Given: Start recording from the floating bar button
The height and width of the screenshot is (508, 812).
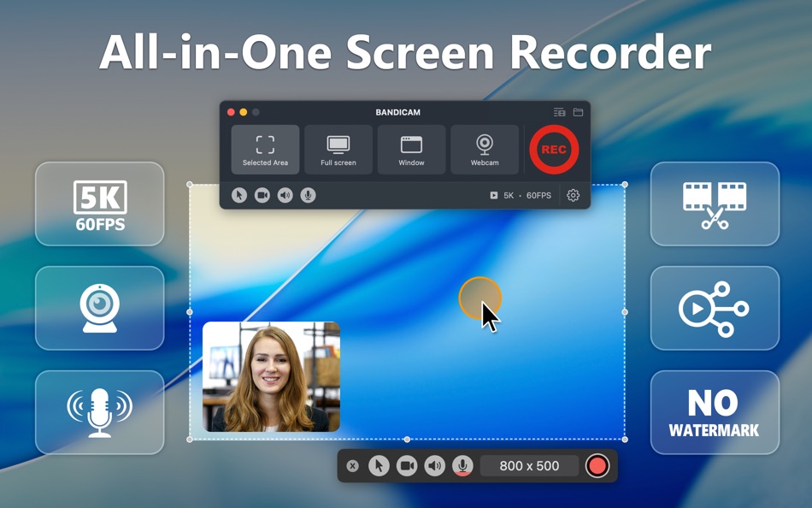Looking at the screenshot, I should coord(597,466).
